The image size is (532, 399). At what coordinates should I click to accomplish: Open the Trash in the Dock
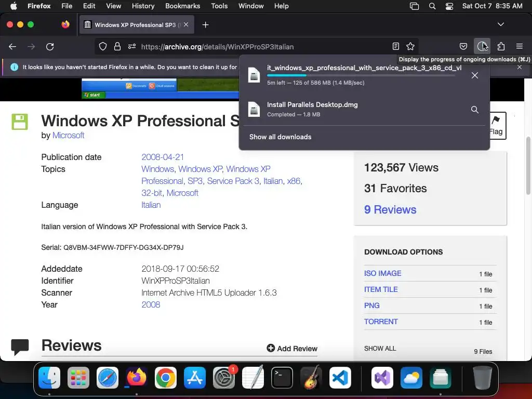[483, 378]
